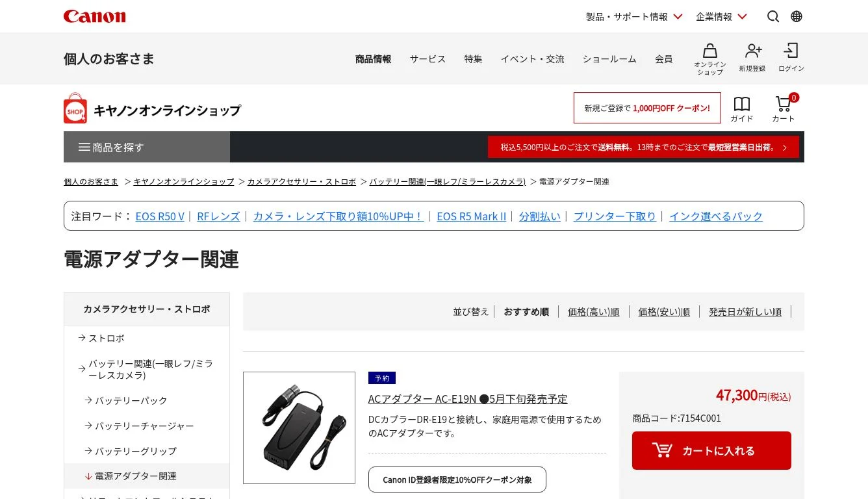Viewport: 868px width, 499px height.
Task: Select ショールーム in navigation
Action: pyautogui.click(x=609, y=58)
